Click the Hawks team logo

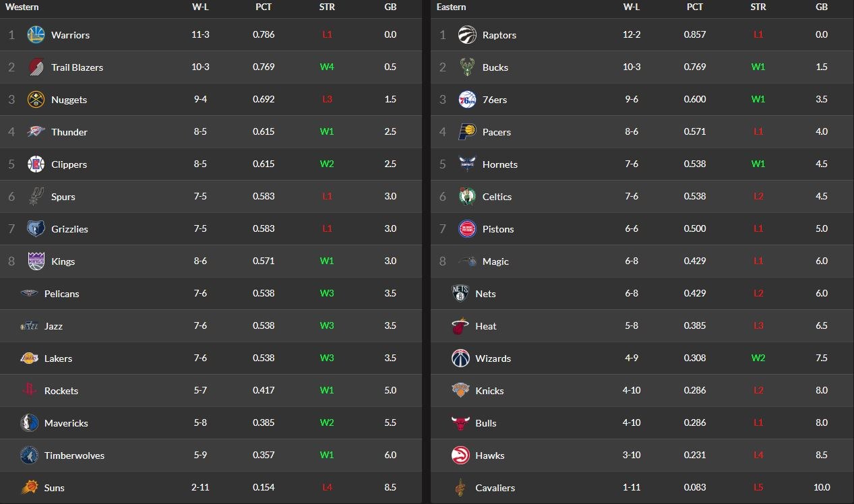[x=460, y=455]
